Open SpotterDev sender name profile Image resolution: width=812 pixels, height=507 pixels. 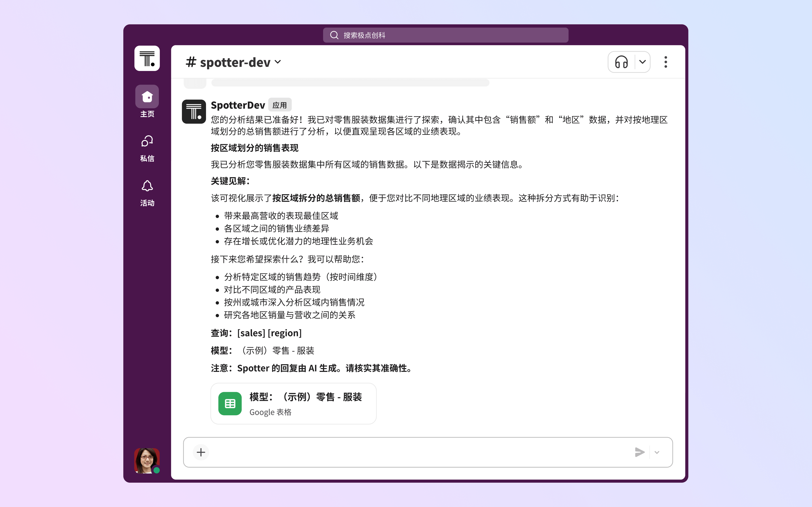click(238, 105)
